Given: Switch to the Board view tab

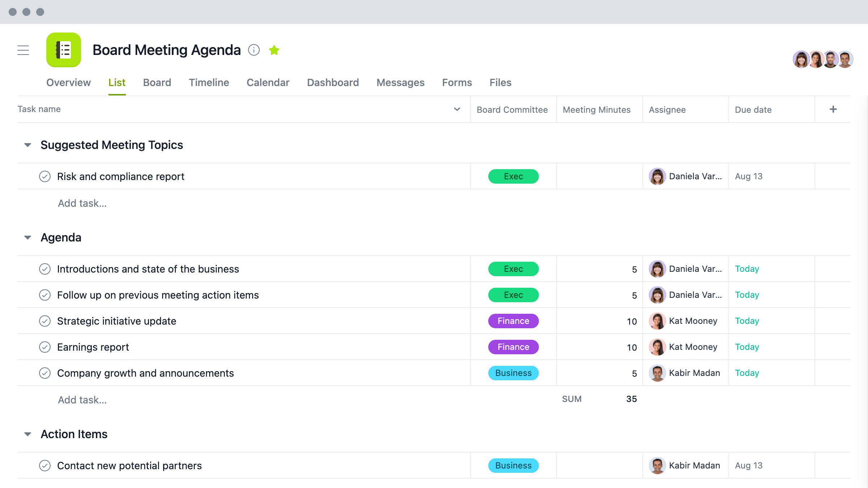Looking at the screenshot, I should pyautogui.click(x=157, y=82).
